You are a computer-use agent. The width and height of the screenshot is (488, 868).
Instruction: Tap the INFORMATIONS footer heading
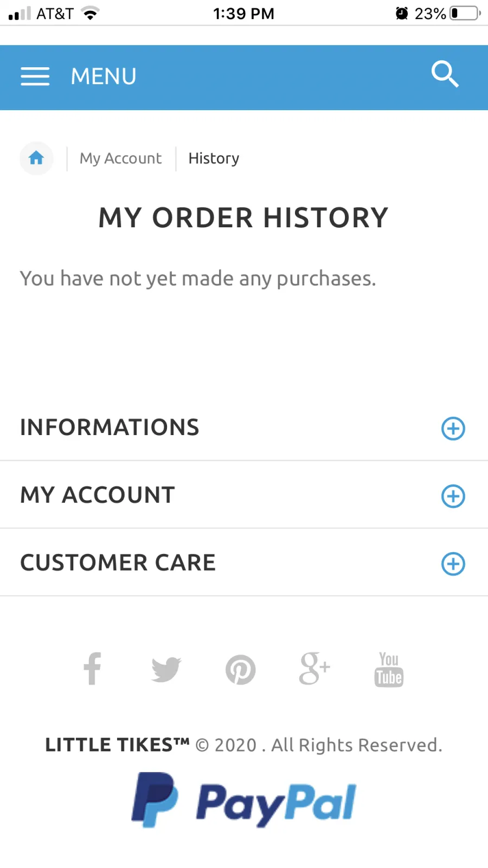110,427
